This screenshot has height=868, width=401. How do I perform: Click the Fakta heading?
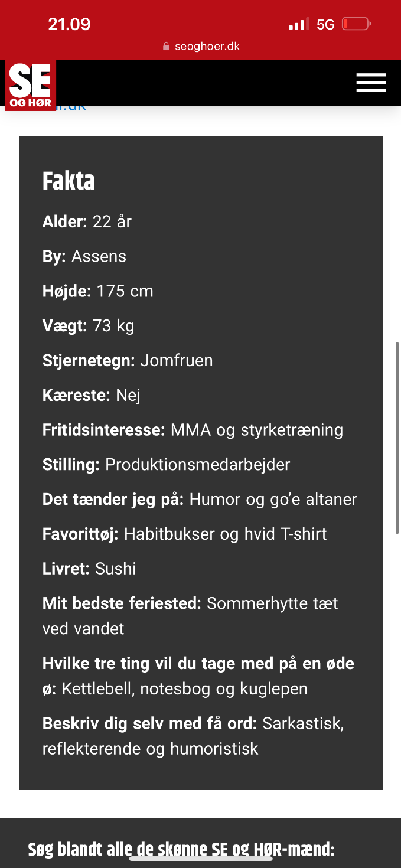[69, 181]
